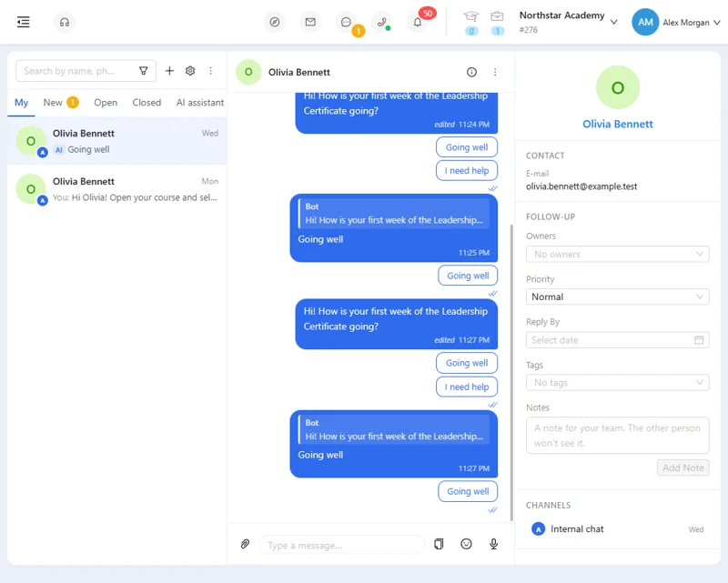Click the Add Note button
728x583 pixels.
[x=683, y=467]
